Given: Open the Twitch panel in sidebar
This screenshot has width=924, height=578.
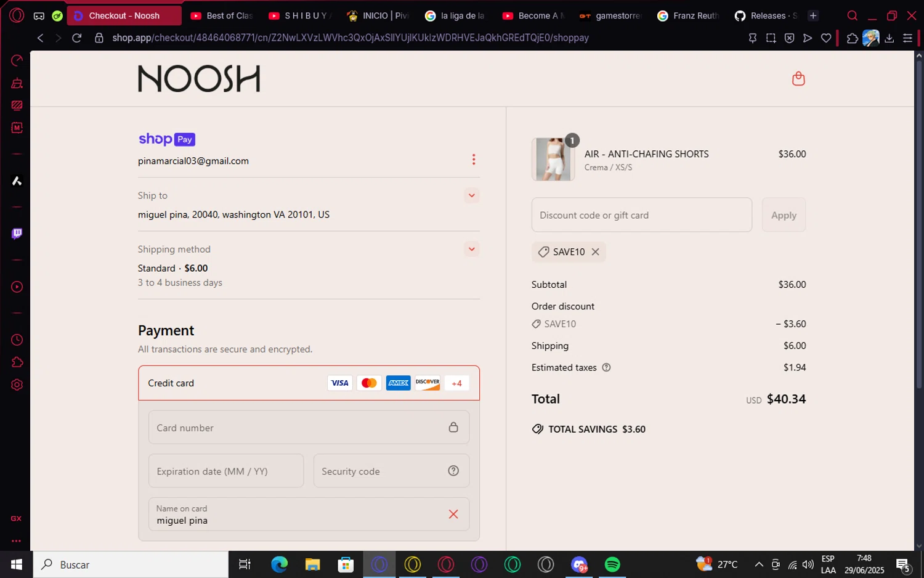Looking at the screenshot, I should (x=17, y=234).
